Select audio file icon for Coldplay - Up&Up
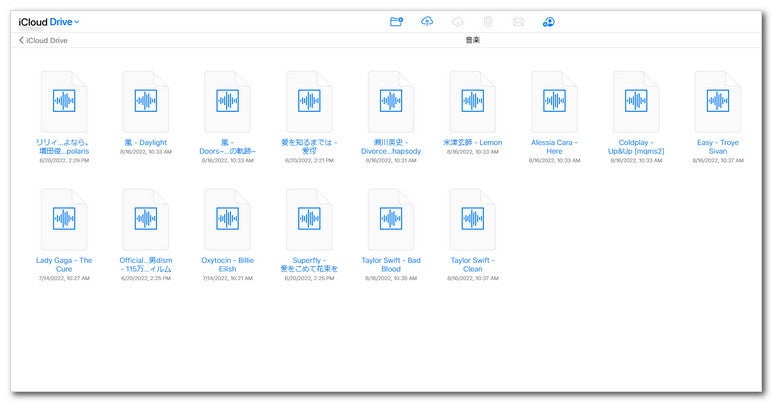 coord(636,102)
